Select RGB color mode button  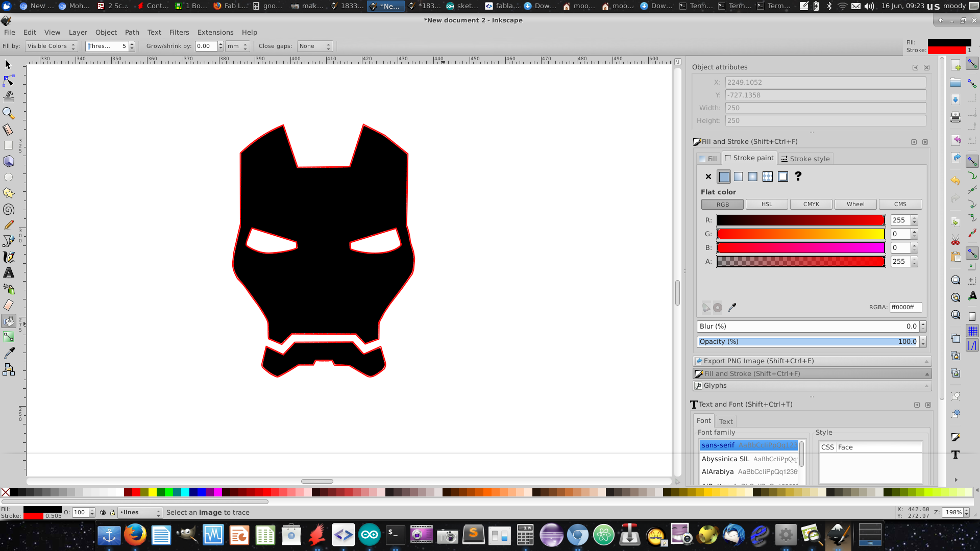click(722, 205)
